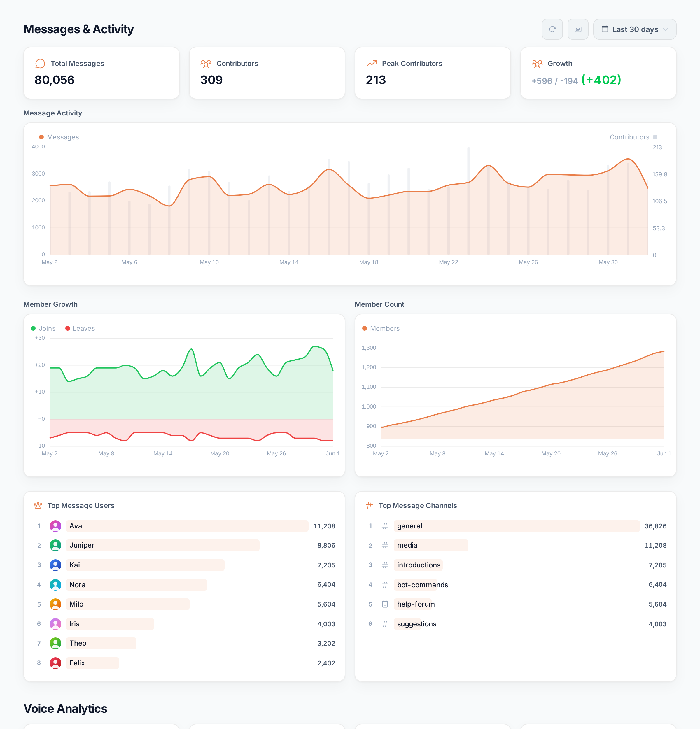This screenshot has width=700, height=729.
Task: Click the 309 contributors value
Action: pos(211,80)
